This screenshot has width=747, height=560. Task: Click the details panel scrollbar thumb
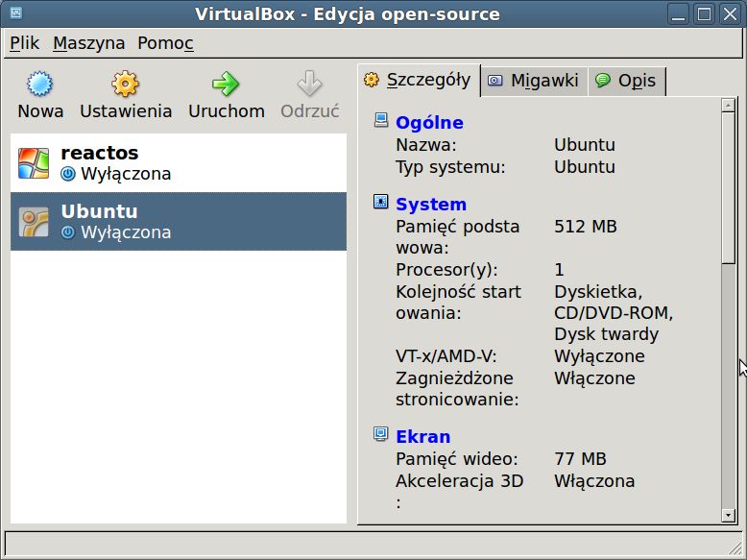728,187
